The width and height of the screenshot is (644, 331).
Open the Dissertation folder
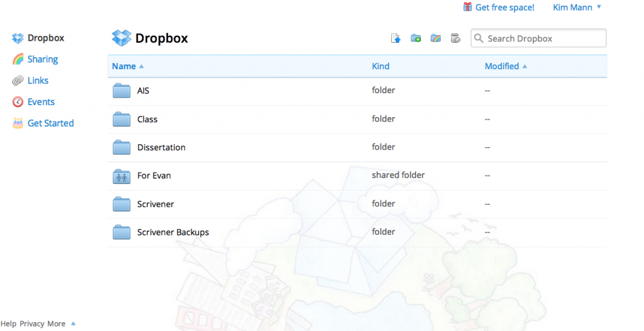161,147
